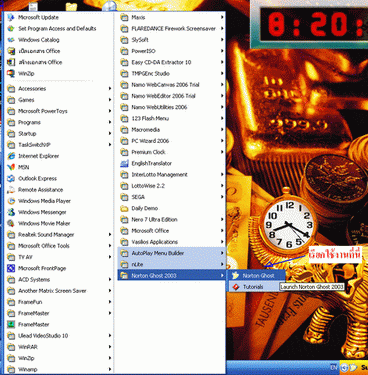Expand Realtek Sound Manager submenu arrow
Viewport: 368px width, 375px height.
pos(110,235)
